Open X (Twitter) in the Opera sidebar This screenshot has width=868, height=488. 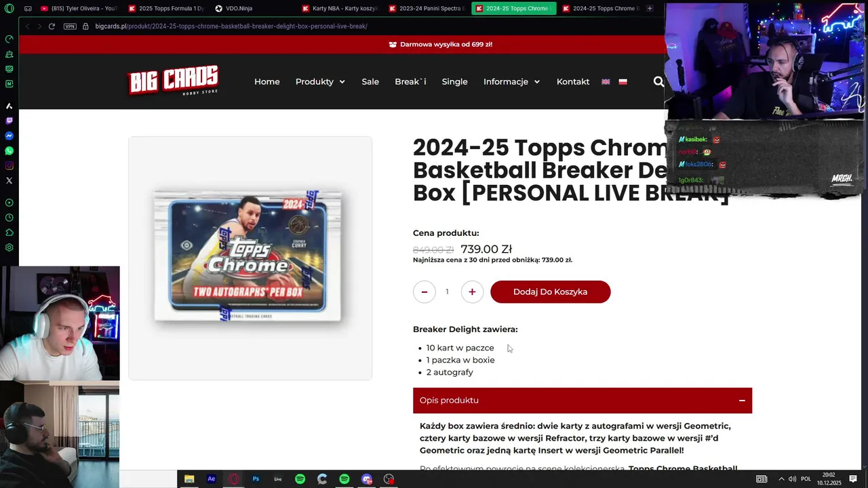(9, 180)
